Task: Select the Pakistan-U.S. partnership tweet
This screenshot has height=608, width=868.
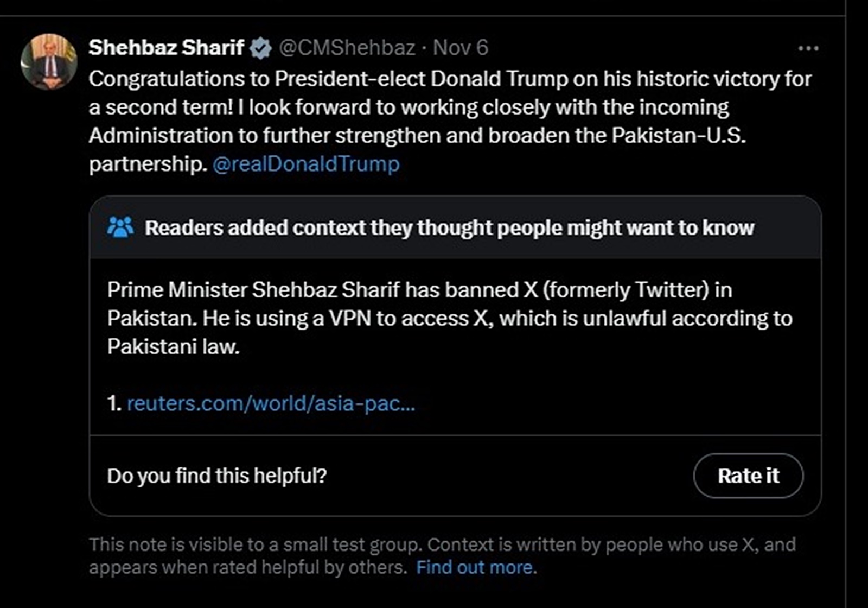Action: 450,119
